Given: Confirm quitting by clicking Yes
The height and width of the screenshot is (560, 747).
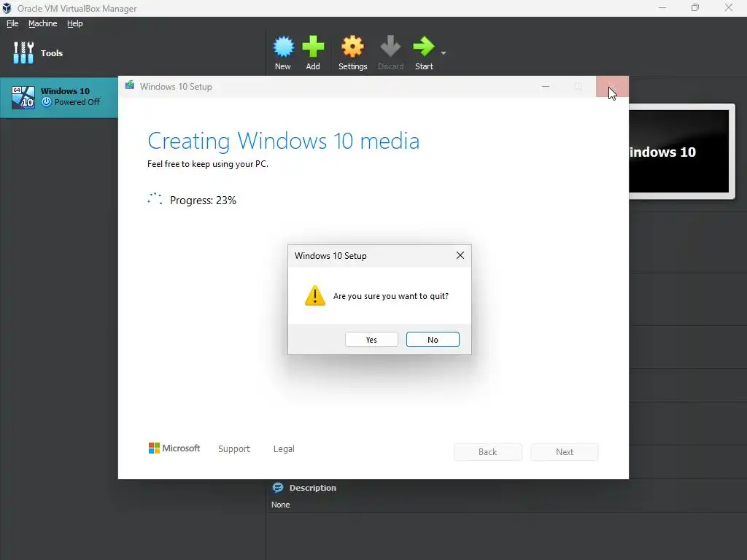Looking at the screenshot, I should (371, 340).
